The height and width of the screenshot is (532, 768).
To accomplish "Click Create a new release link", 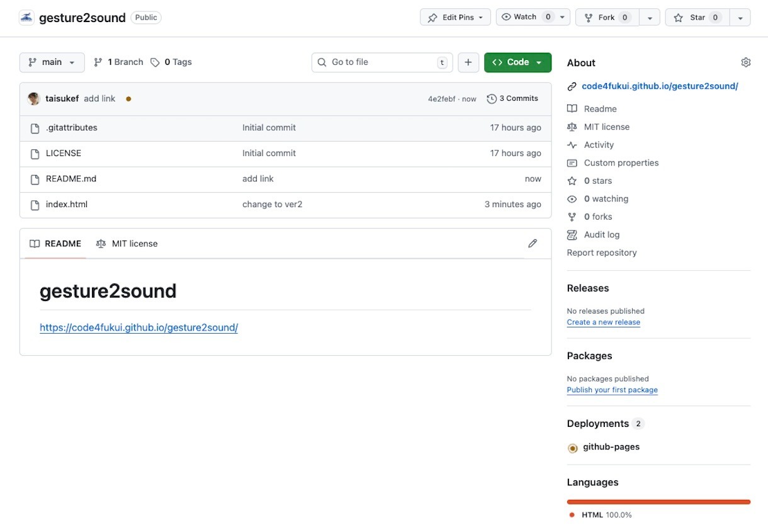I will [603, 322].
